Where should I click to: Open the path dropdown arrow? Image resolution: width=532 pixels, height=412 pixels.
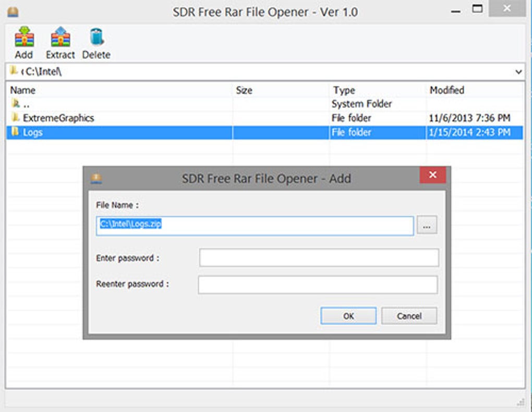(x=518, y=72)
